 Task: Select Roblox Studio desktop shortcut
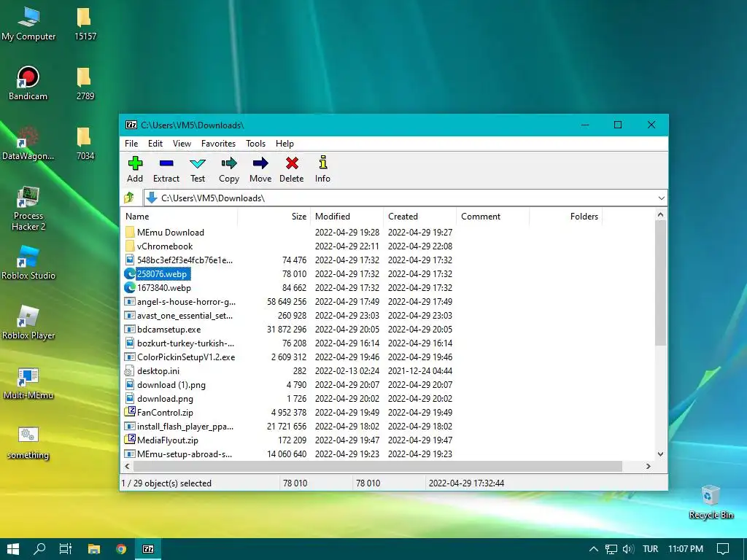(28, 262)
